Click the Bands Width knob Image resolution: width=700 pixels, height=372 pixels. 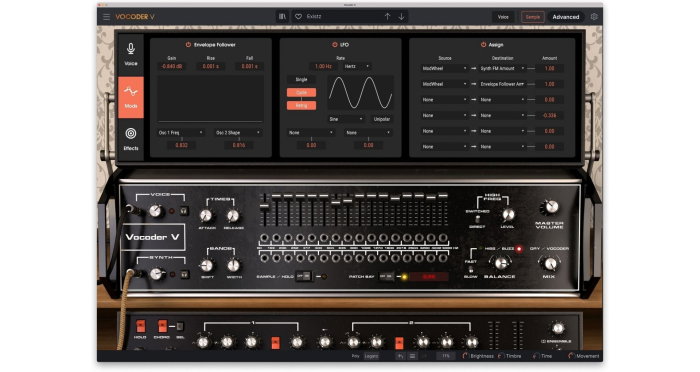[x=233, y=266]
